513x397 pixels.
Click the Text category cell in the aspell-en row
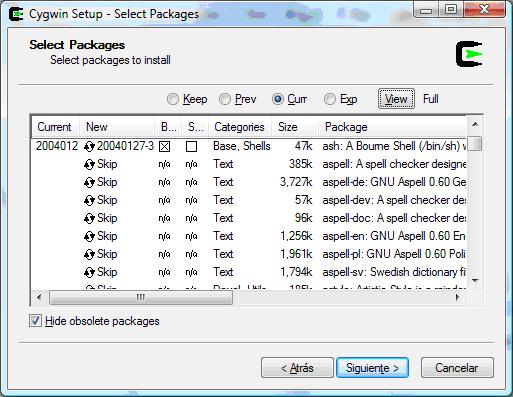[223, 236]
